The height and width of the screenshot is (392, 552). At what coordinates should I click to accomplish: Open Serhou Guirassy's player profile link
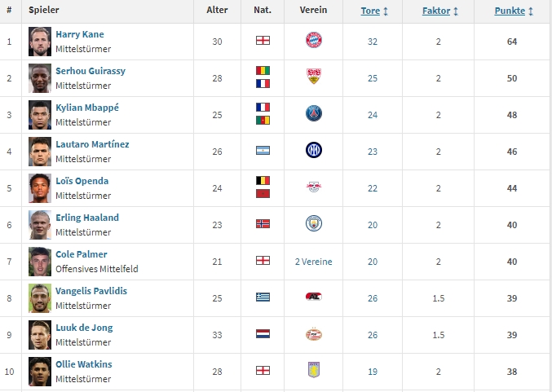pyautogui.click(x=91, y=71)
